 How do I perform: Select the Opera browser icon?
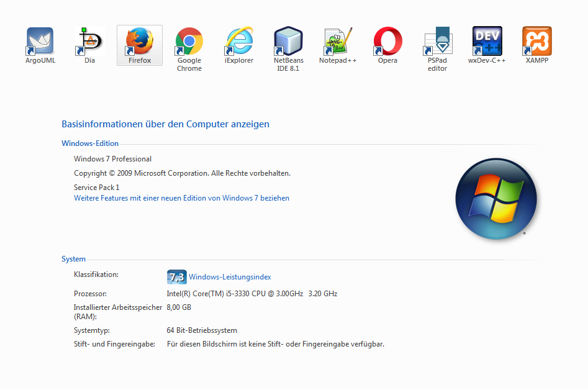[x=387, y=42]
